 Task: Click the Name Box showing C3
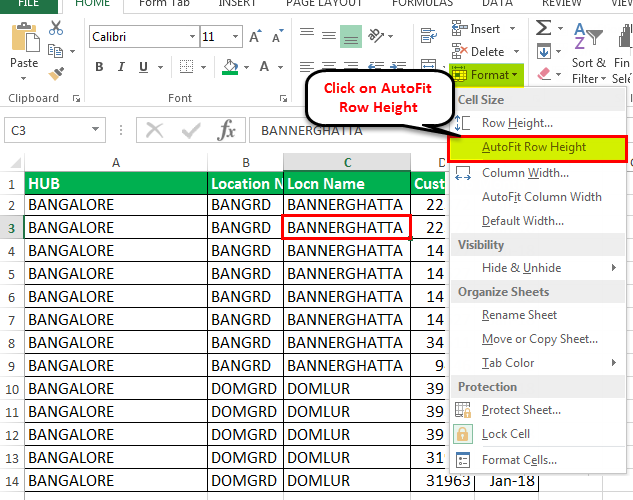coord(55,130)
